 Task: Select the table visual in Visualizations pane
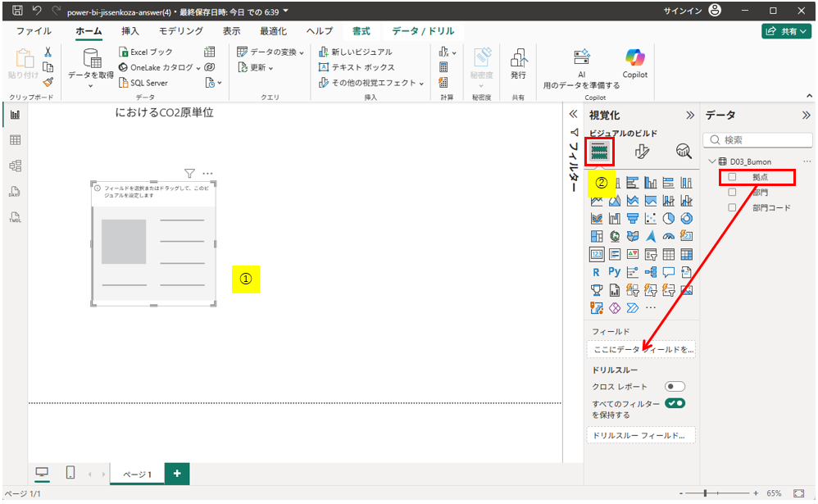point(670,252)
